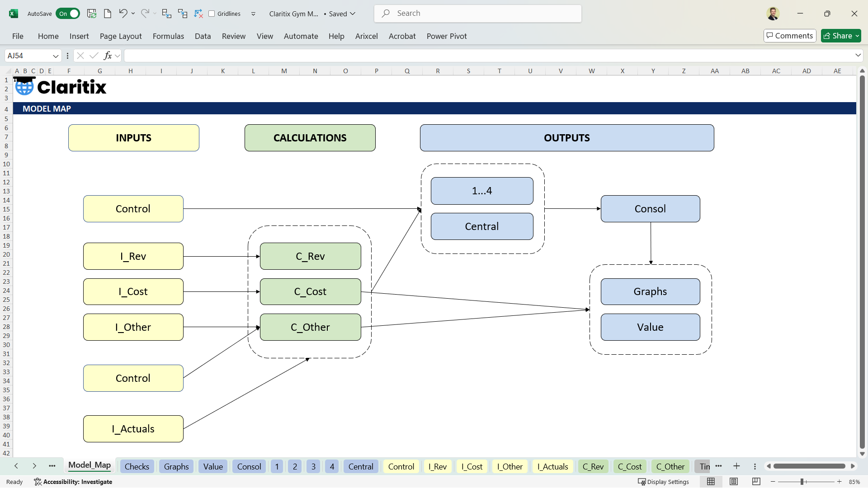Viewport: 868px width, 488px height.
Task: Switch to Page Break Preview view
Action: click(x=756, y=482)
